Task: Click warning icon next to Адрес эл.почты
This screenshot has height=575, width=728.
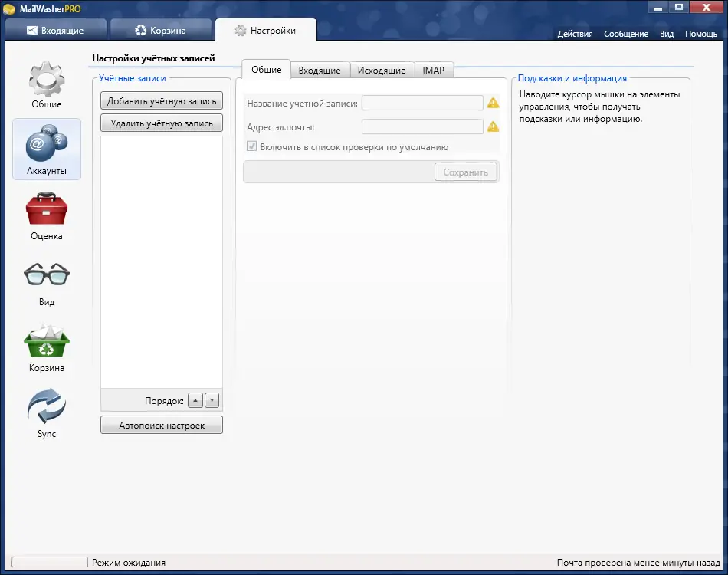Action: click(493, 127)
